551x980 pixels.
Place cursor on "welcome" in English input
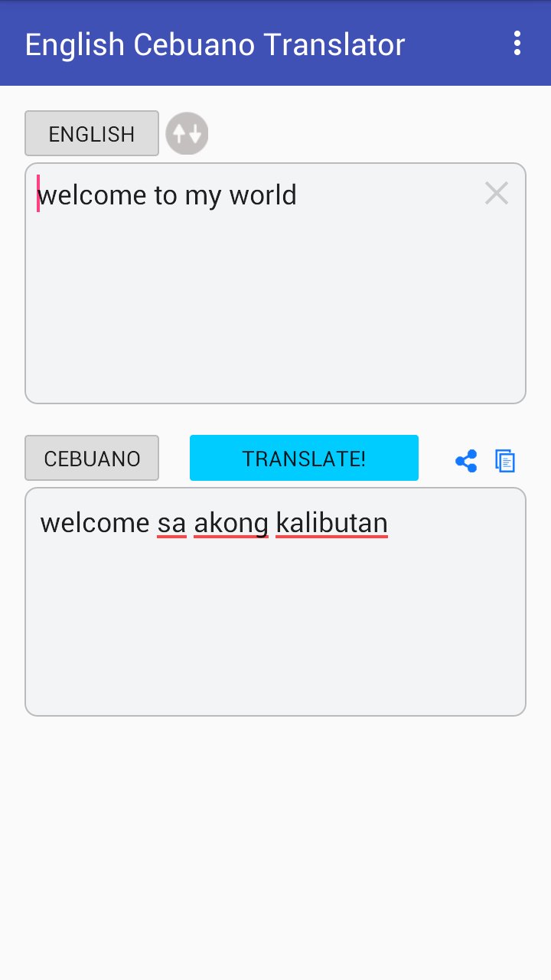click(x=92, y=195)
